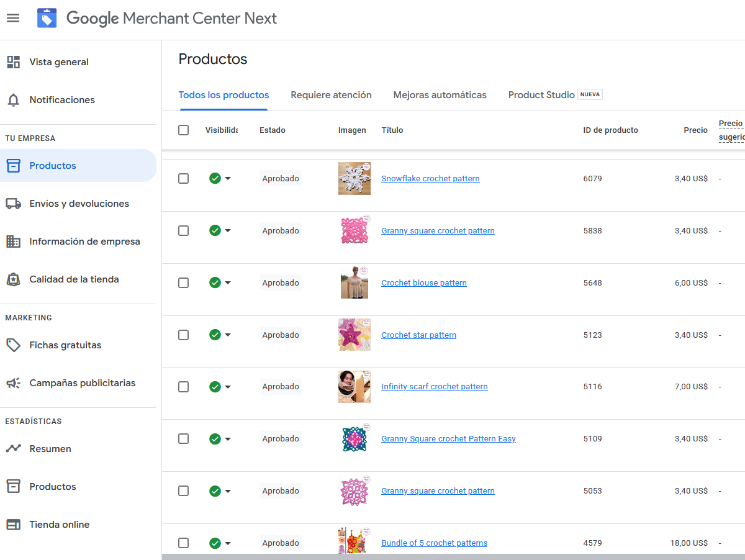
Task: Open Fichas gratuitas under Marketing
Action: click(66, 345)
